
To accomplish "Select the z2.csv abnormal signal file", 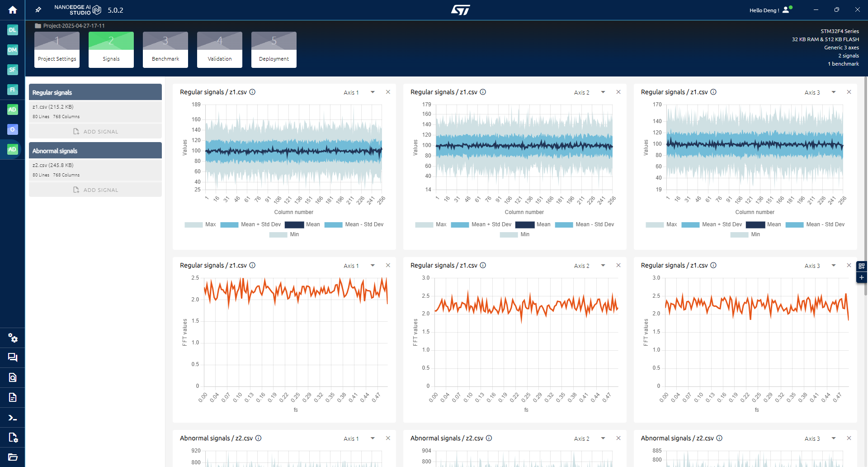I will point(95,170).
